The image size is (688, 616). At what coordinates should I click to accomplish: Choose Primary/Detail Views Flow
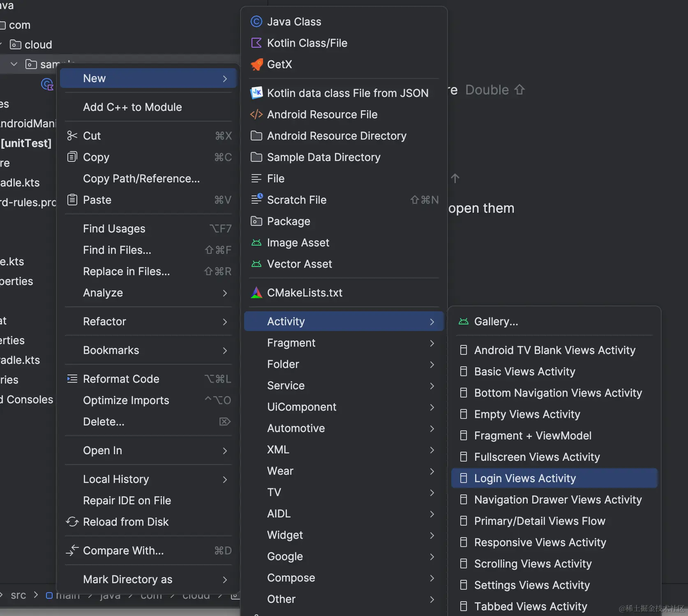554,521
